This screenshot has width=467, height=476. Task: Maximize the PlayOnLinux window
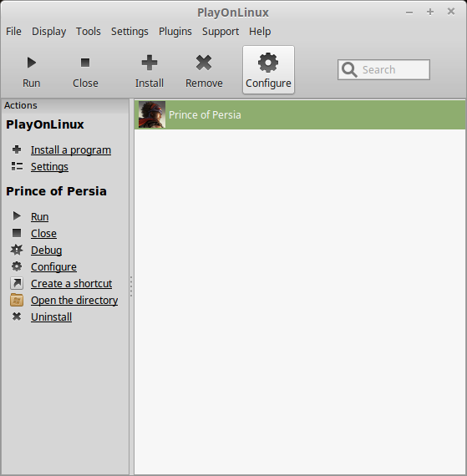[430, 12]
